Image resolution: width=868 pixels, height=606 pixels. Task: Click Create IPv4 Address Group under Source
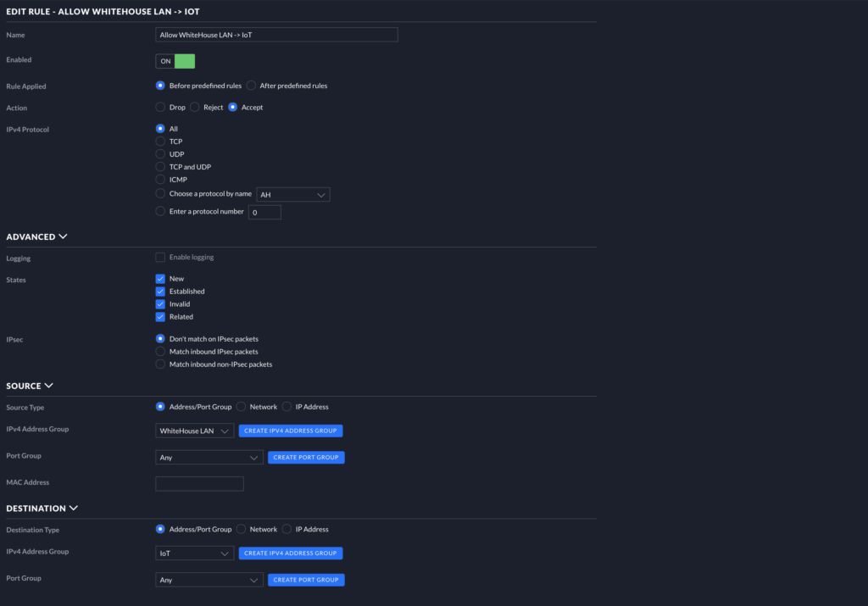(291, 431)
